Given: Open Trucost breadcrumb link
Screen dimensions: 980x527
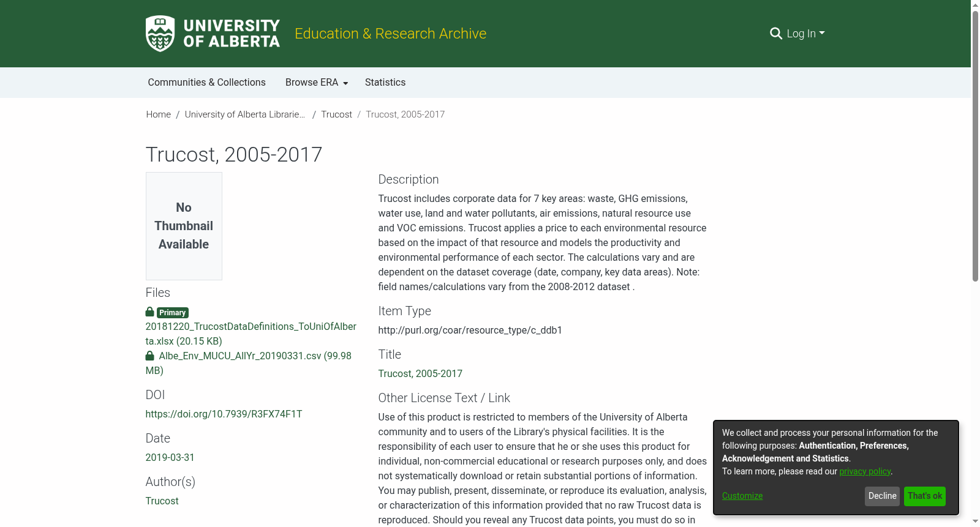Looking at the screenshot, I should click(337, 114).
